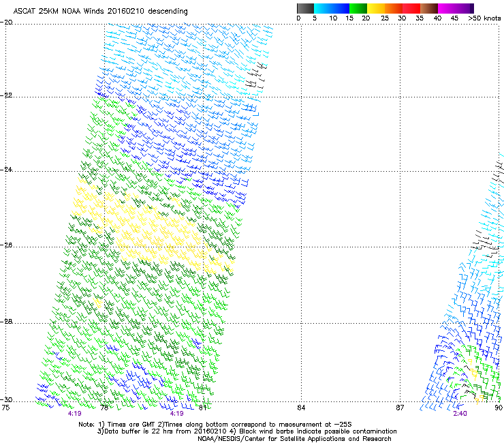Click the '90' longitude axis label
Image resolution: width=504 pixels, height=443 pixels.
[499, 408]
